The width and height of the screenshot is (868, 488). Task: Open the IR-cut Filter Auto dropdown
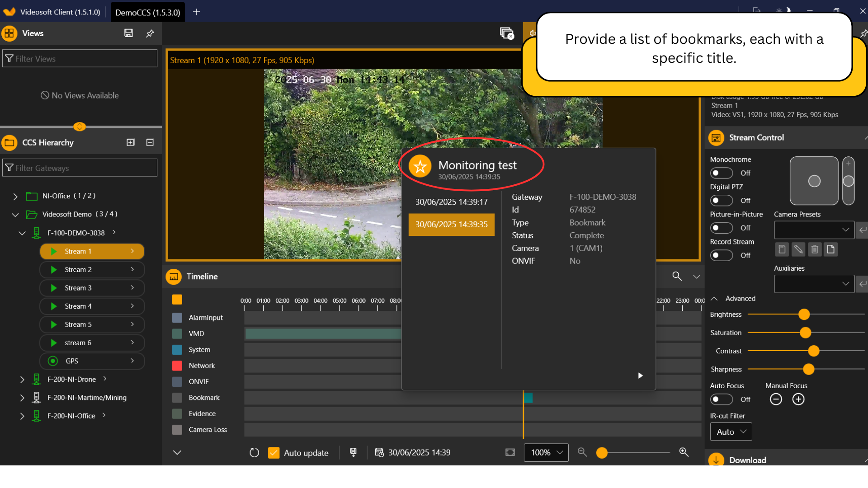[731, 432]
